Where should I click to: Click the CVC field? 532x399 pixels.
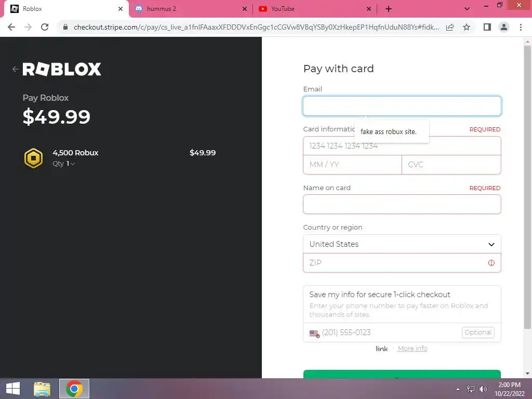[451, 165]
